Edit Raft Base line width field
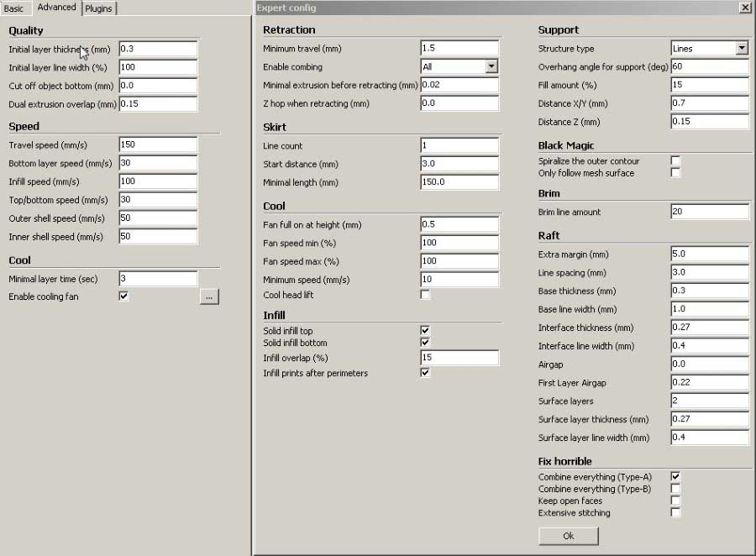Viewport: 756px width, 556px height. (x=710, y=308)
